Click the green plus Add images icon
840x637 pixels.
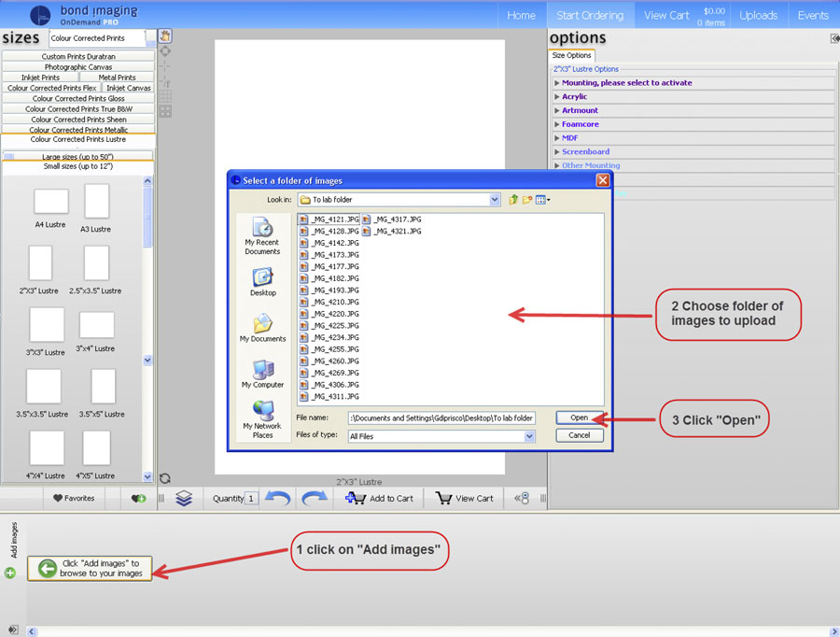point(10,573)
